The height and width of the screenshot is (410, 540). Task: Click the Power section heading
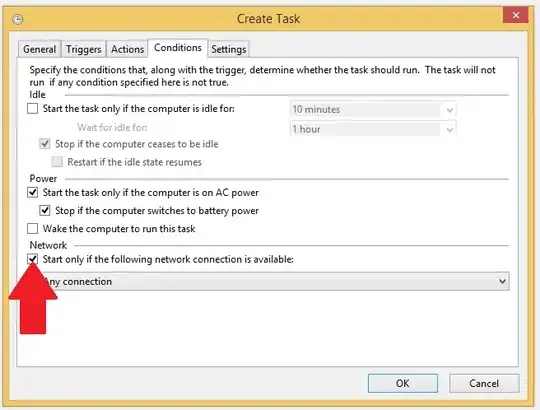pyautogui.click(x=43, y=178)
